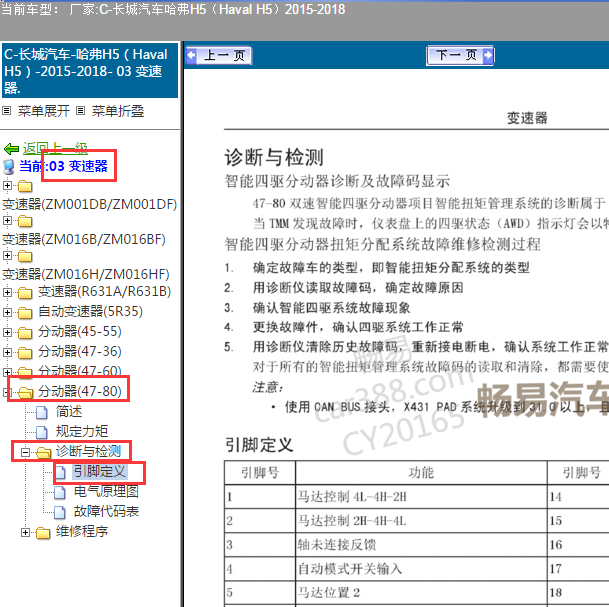
Task: Open 自动变速器(5R35) tree entry
Action: (90, 311)
